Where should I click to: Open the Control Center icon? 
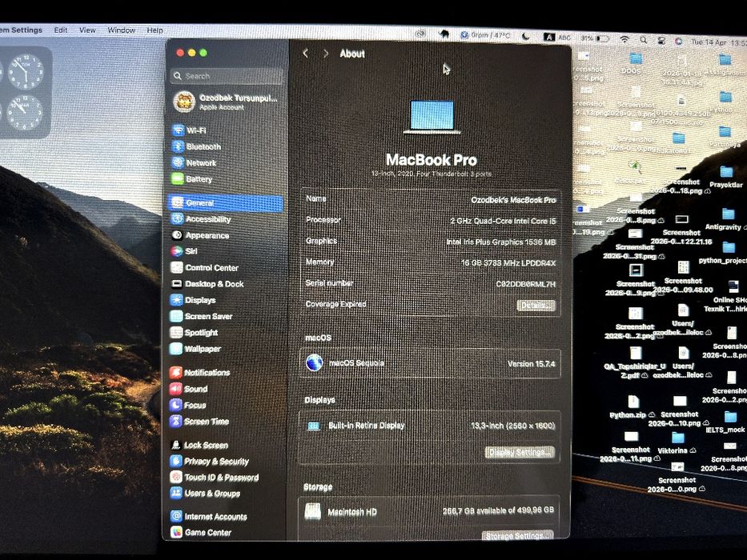pos(177,267)
